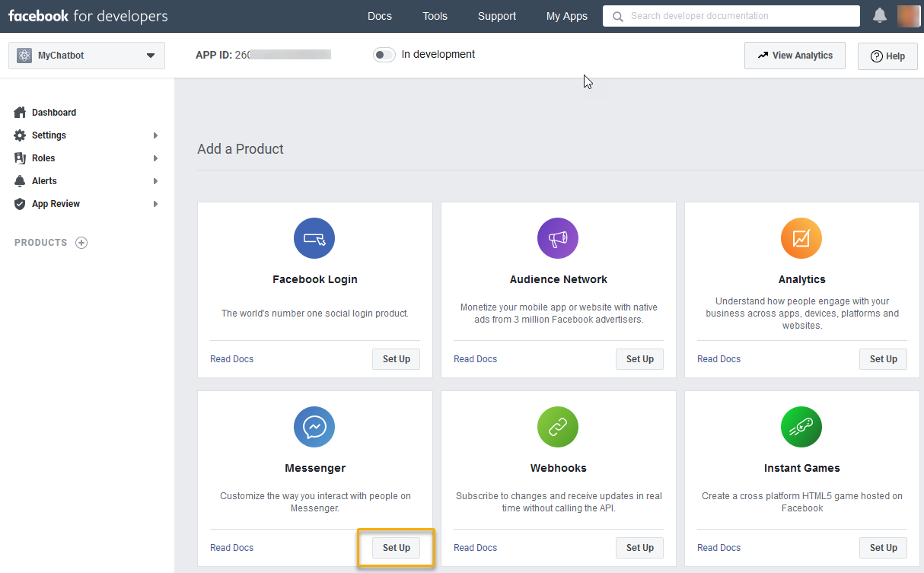Image resolution: width=924 pixels, height=573 pixels.
Task: Read Docs for Analytics
Action: 718,359
